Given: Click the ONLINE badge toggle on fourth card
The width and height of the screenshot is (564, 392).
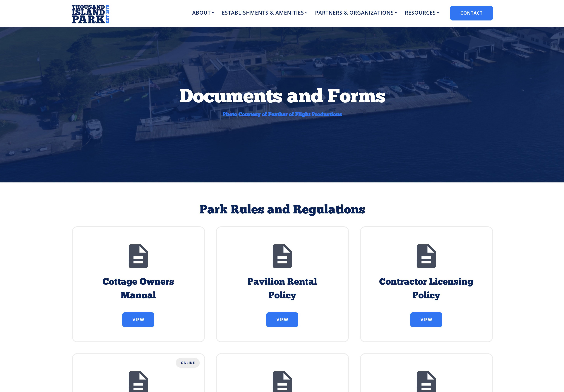Looking at the screenshot, I should pyautogui.click(x=188, y=363).
